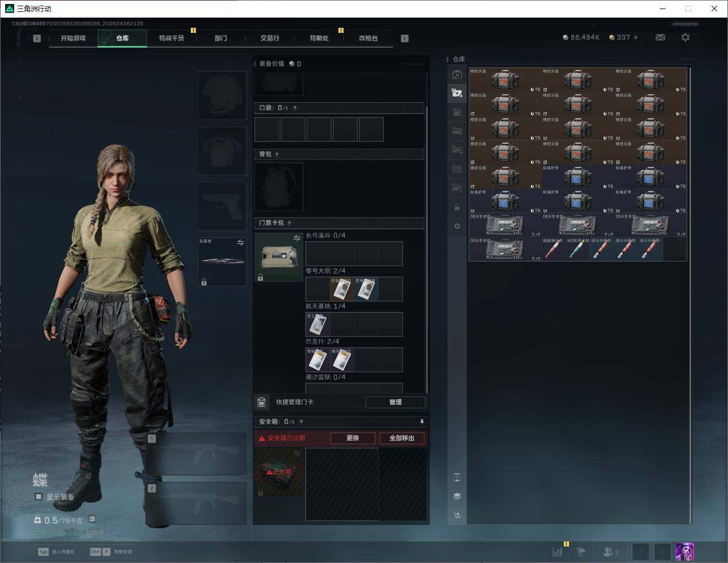The height and width of the screenshot is (563, 728).
Task: Swap the melee weapon using arrows icon
Action: (x=241, y=242)
